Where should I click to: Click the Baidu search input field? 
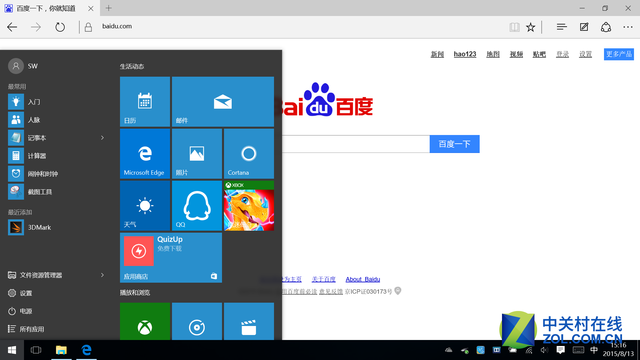(x=356, y=144)
